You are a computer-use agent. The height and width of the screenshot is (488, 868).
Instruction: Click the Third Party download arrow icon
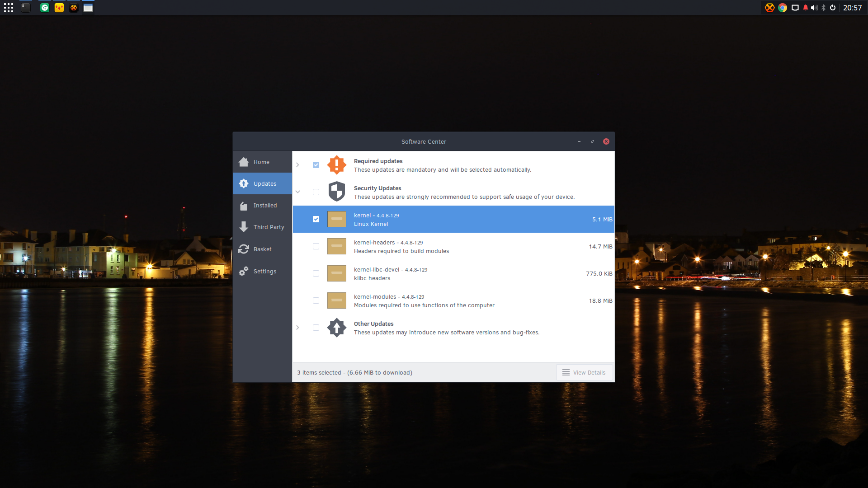click(x=244, y=227)
